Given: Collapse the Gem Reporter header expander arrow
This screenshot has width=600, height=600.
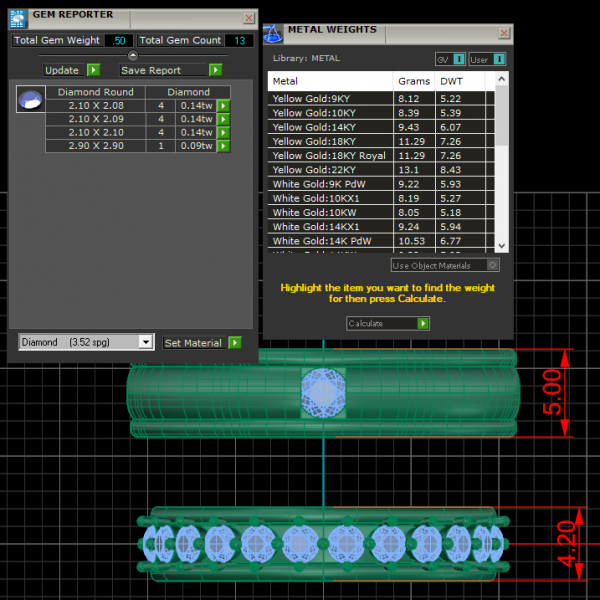Looking at the screenshot, I should (x=133, y=56).
